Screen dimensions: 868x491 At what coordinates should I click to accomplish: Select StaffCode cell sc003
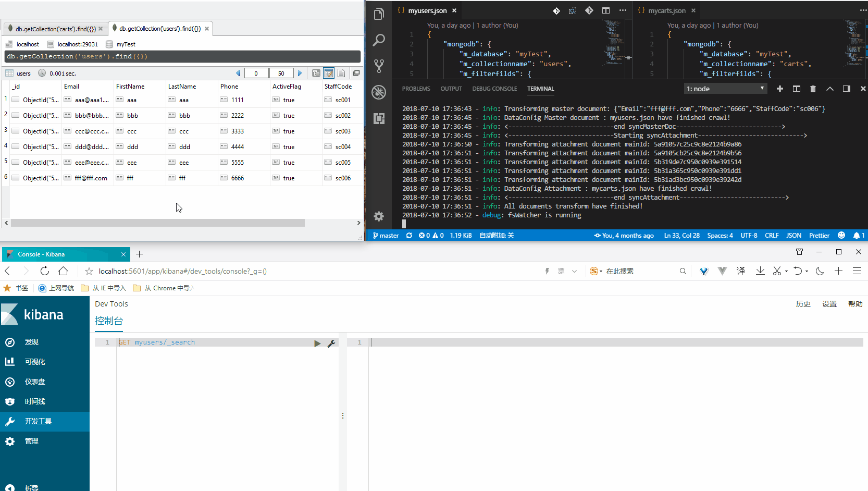click(x=343, y=131)
